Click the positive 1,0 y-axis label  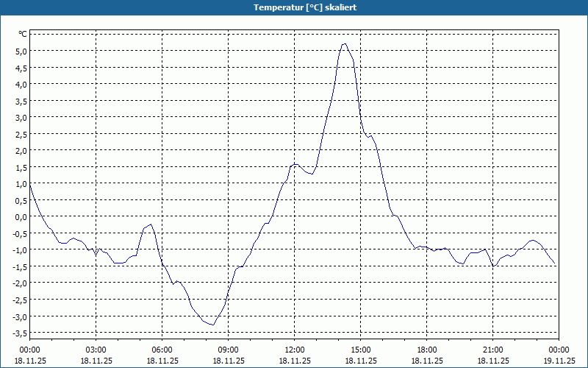(x=21, y=184)
